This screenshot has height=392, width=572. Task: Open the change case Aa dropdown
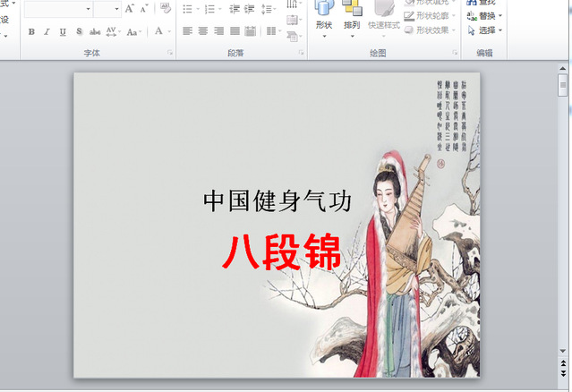click(x=134, y=31)
